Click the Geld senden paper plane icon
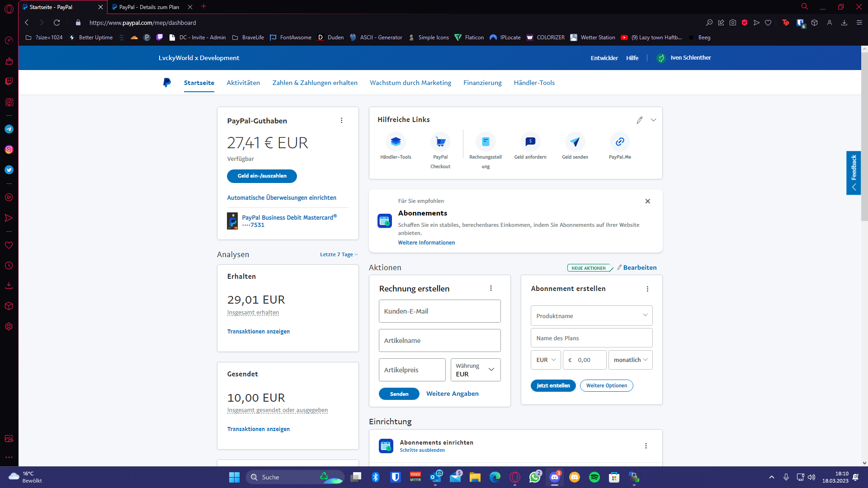Screen dimensions: 868x488 [x=575, y=142]
